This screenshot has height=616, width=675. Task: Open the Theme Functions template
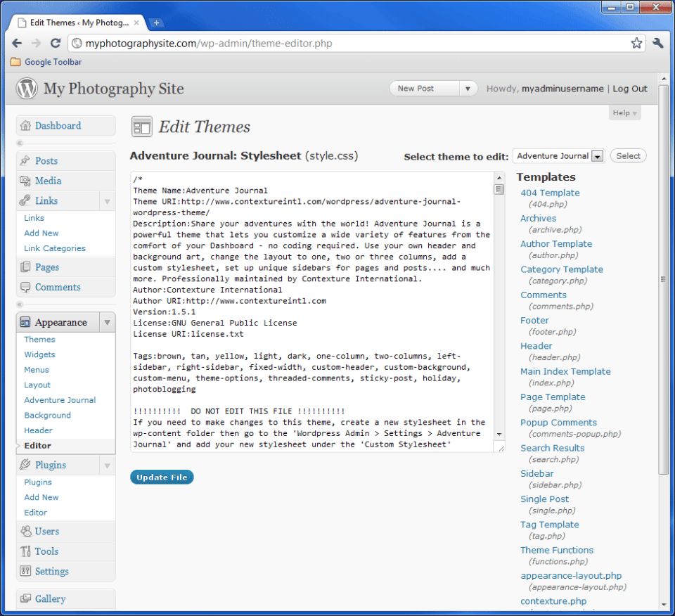557,550
